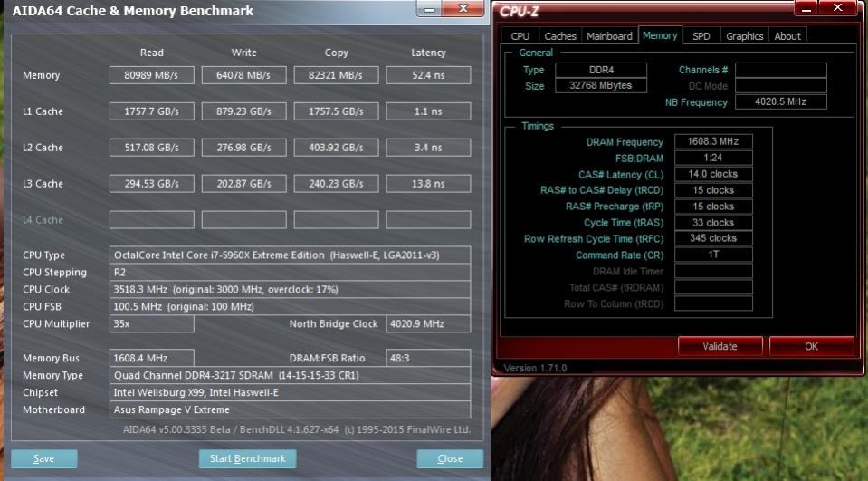This screenshot has width=868, height=481.
Task: Click the Motherboard Asus Rampage V Extreme field
Action: (x=290, y=409)
